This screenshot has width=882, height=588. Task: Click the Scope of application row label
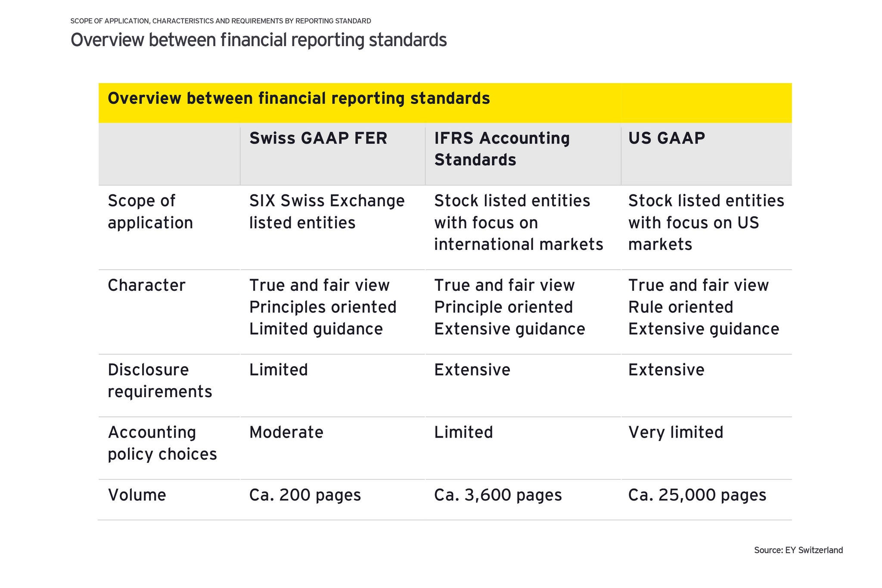(x=150, y=212)
